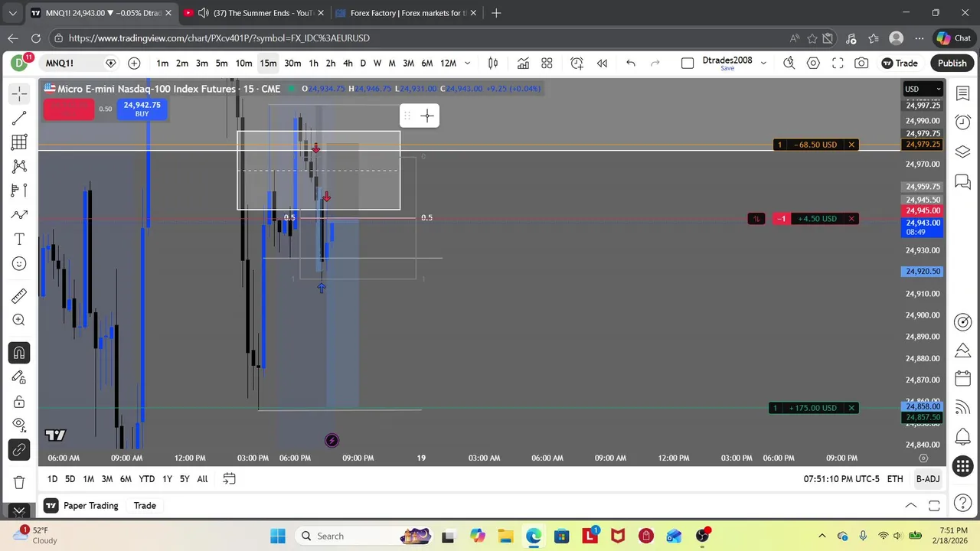Image resolution: width=980 pixels, height=551 pixels.
Task: Select the trend line drawing tool
Action: pos(19,118)
